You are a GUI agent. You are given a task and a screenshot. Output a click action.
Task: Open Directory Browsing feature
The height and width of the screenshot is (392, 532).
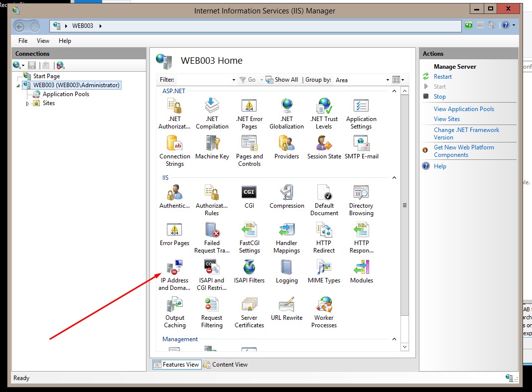(361, 200)
